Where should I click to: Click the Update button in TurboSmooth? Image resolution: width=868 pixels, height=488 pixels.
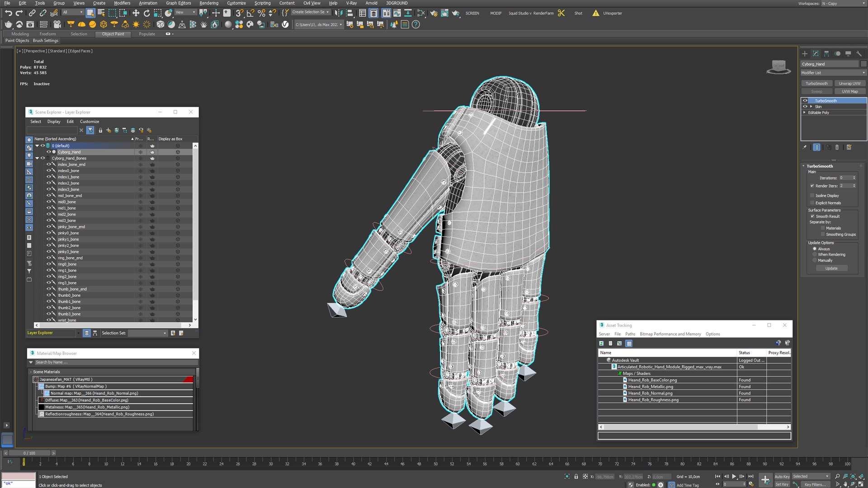click(831, 268)
